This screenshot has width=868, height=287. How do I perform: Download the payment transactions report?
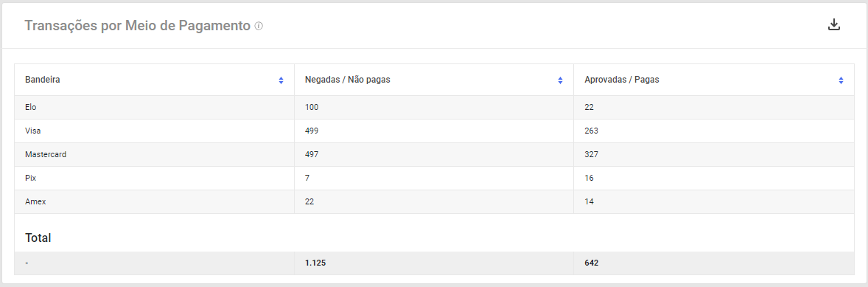coord(833,25)
